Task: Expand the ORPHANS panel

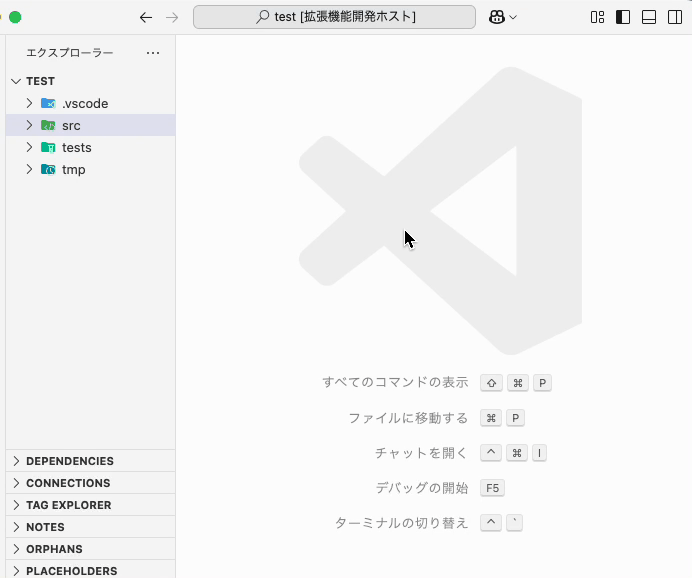Action: [90, 549]
